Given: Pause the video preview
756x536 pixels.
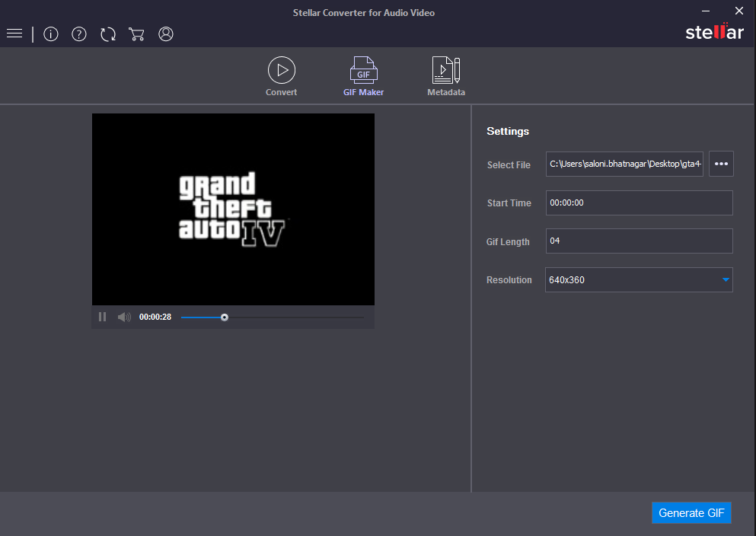Looking at the screenshot, I should [102, 317].
